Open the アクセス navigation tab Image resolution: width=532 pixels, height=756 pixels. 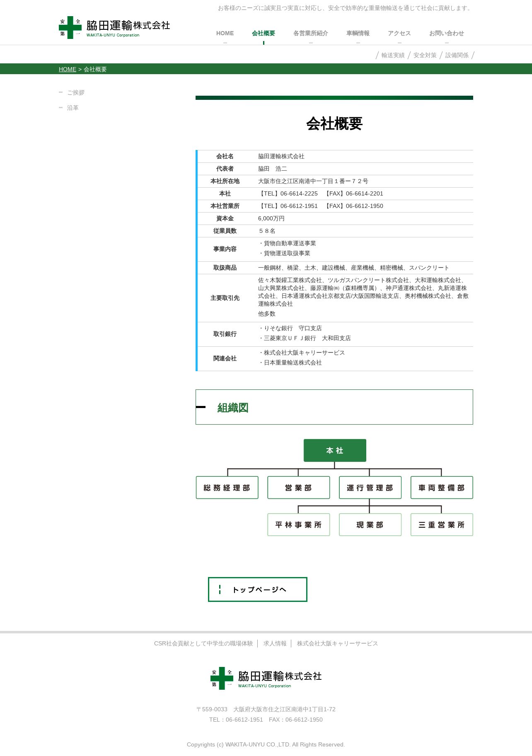399,33
